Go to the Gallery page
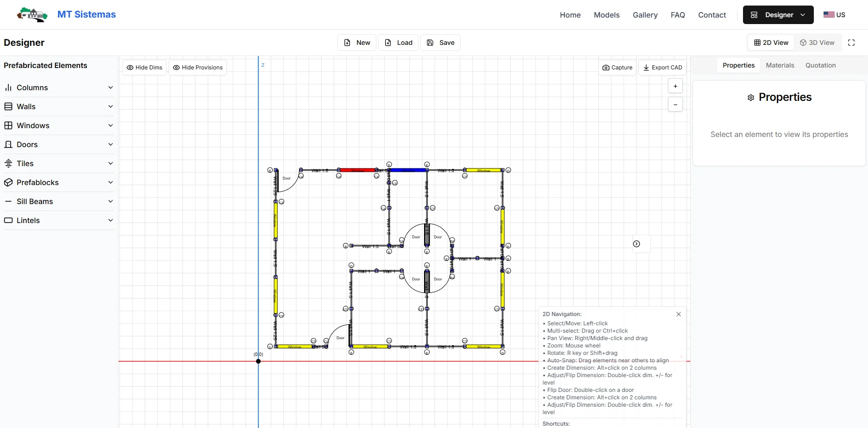 [x=645, y=15]
